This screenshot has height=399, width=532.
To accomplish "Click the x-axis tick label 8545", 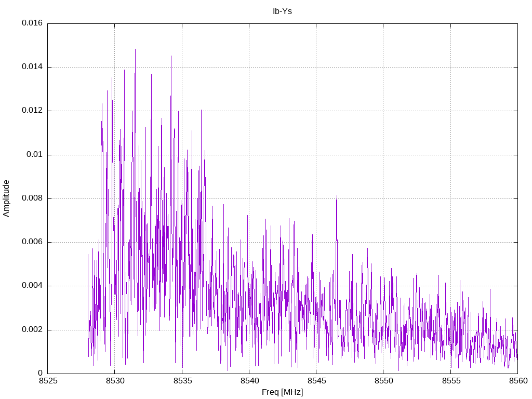I will pyautogui.click(x=316, y=381).
